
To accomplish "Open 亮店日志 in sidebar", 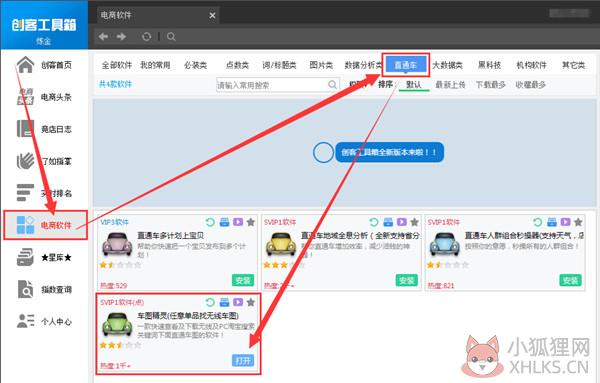I will pos(44,129).
